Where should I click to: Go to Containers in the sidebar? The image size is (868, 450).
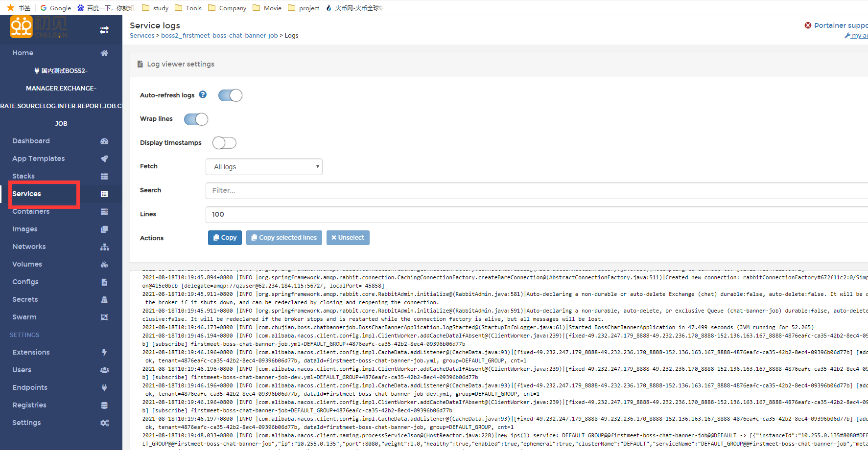pyautogui.click(x=31, y=211)
